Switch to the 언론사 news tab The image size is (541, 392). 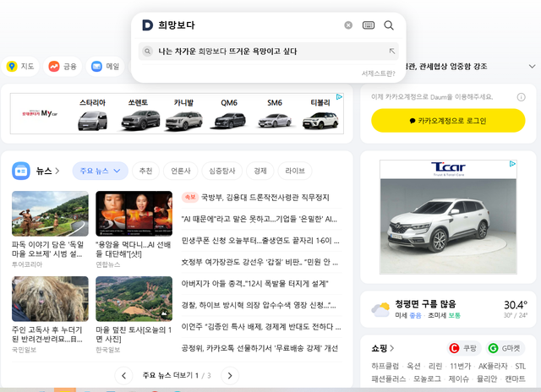181,171
